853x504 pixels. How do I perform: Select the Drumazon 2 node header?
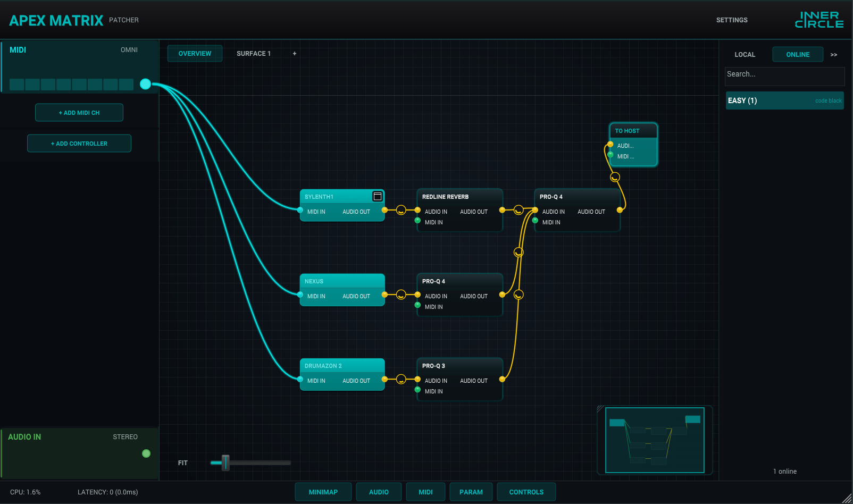pos(342,366)
